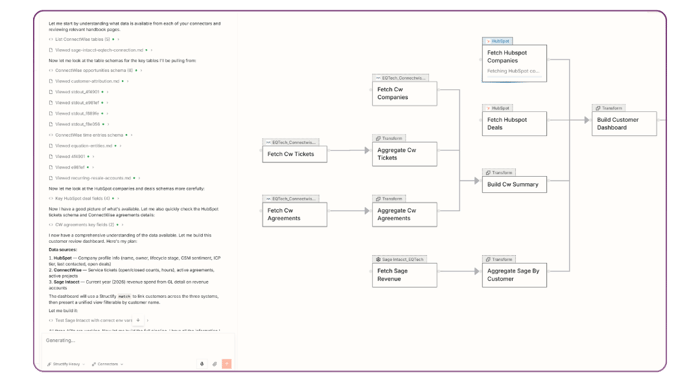Click the Test Sage Intacct step text
The image size is (700, 382).
pyautogui.click(x=94, y=320)
